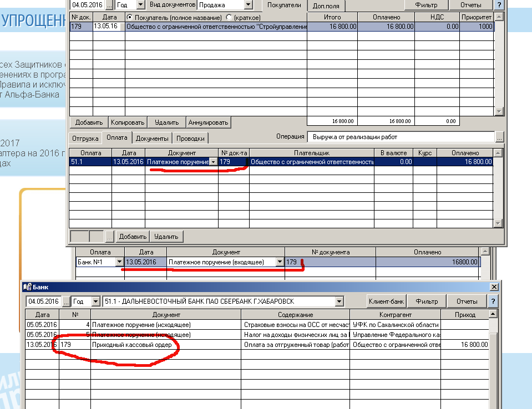Viewport: 532px width, 409px height.
Task: Click the help button beside top Отчеты
Action: pos(499,5)
